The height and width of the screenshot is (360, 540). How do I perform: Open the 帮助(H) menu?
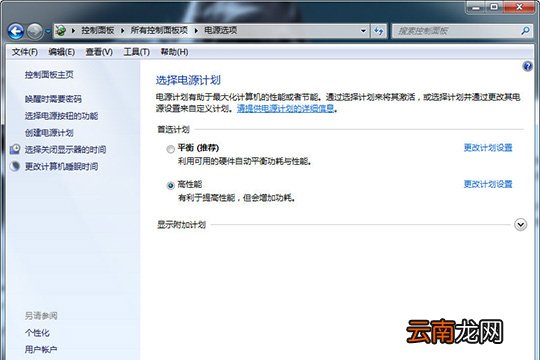pos(174,52)
